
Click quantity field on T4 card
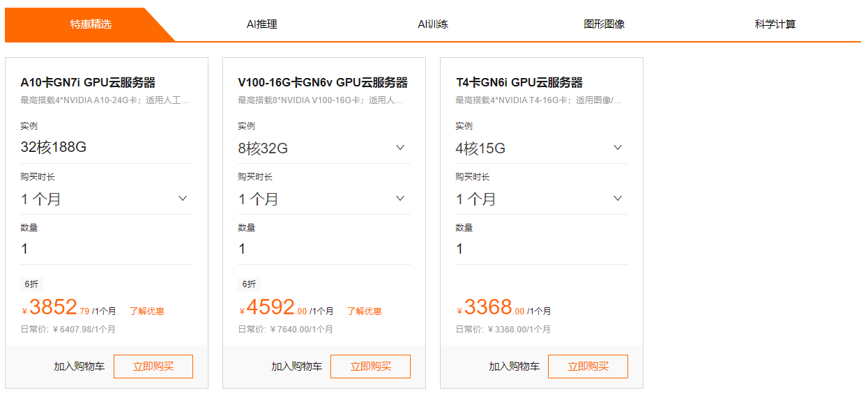click(542, 249)
